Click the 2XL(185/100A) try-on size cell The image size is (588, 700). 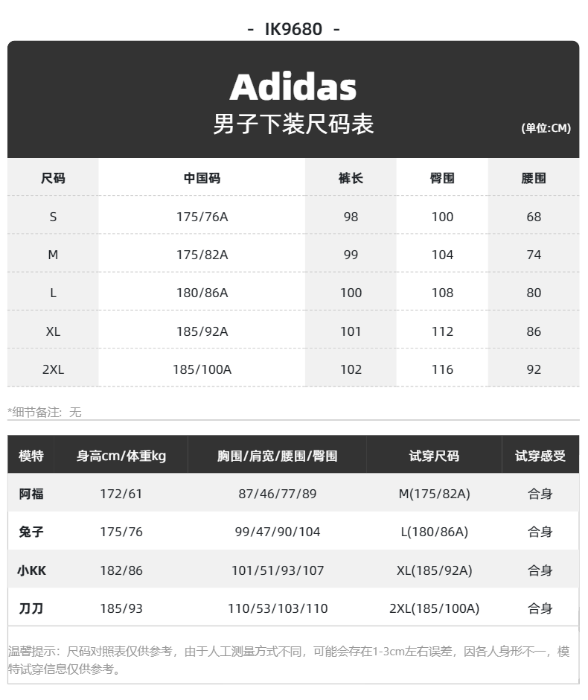coord(434,609)
